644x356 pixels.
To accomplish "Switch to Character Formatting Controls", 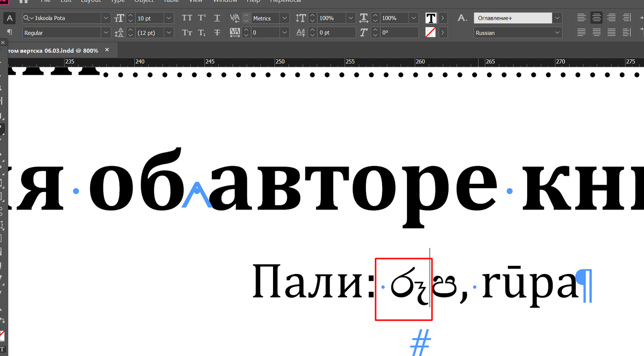I will pos(9,18).
